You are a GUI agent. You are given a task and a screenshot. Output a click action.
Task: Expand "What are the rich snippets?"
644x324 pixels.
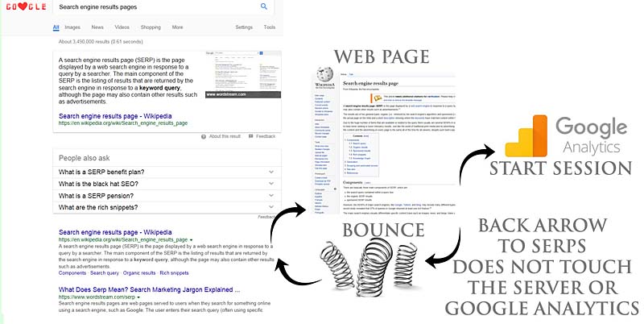(x=167, y=208)
